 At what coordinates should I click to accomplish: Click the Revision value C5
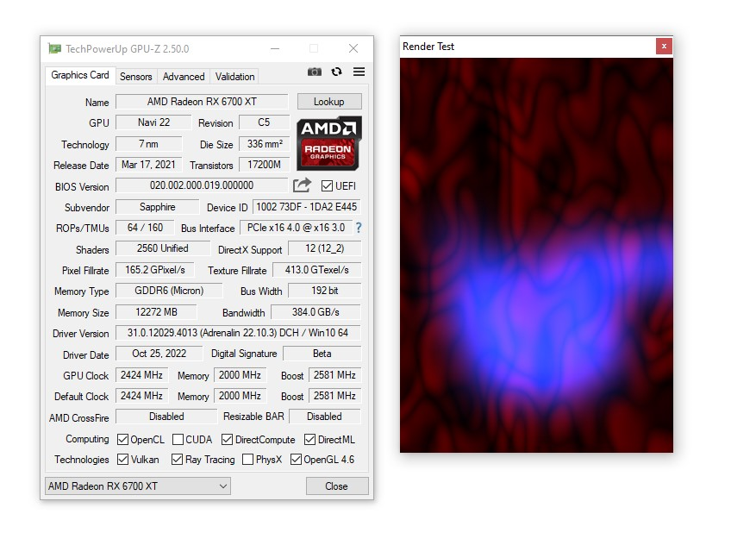pyautogui.click(x=264, y=122)
